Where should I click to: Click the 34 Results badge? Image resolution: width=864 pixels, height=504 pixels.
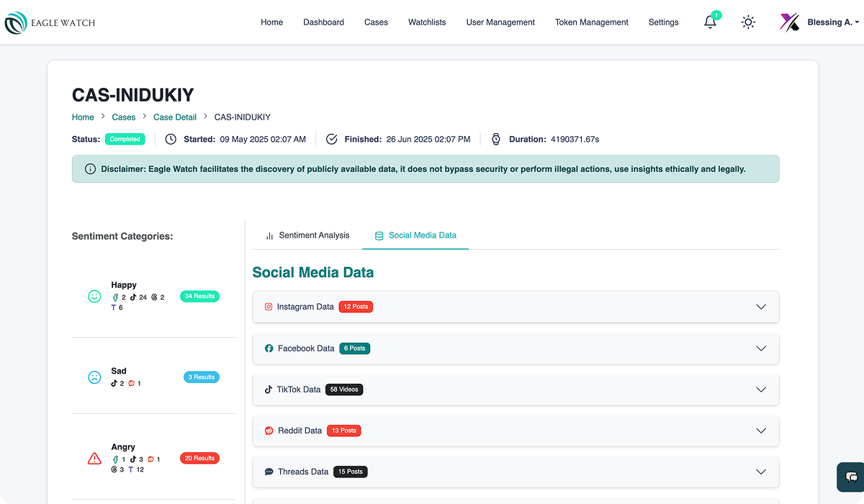pos(199,296)
